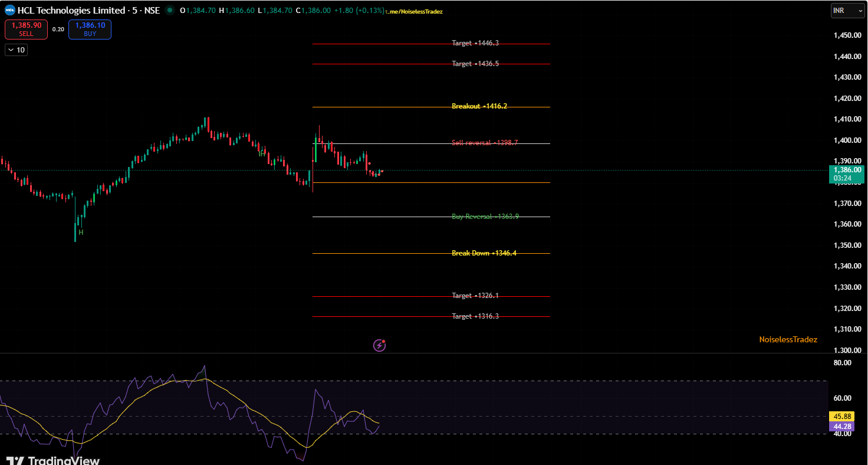Click 1,390.00 on the price scale

[847, 161]
